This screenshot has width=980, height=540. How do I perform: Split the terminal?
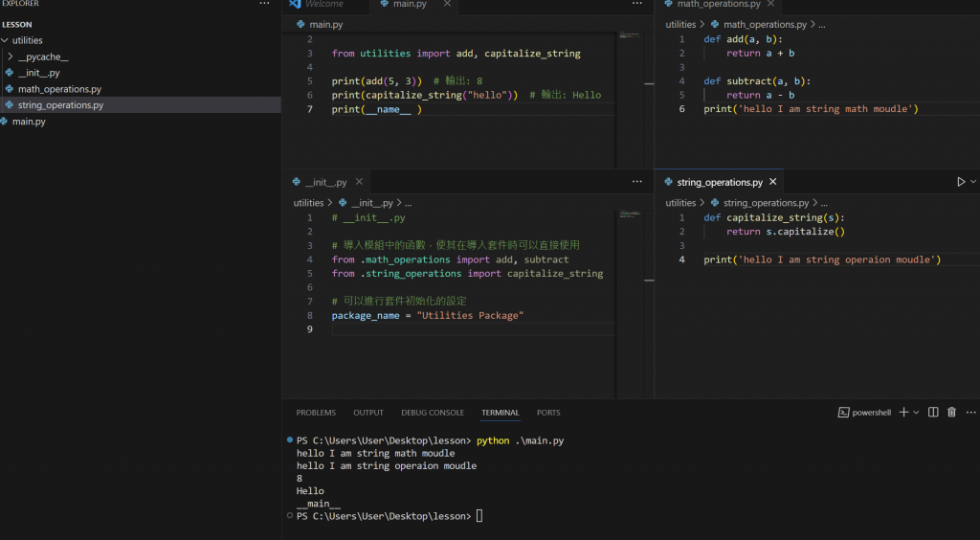[x=933, y=413]
